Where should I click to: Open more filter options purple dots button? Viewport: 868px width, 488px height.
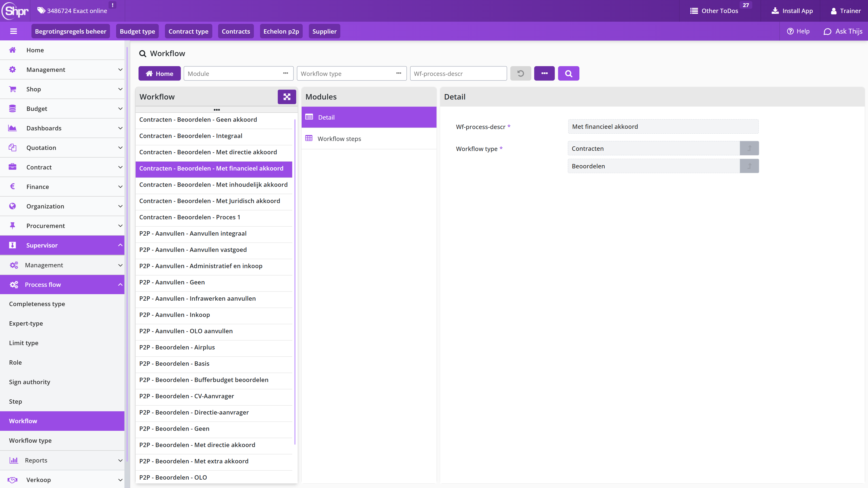[x=544, y=73]
